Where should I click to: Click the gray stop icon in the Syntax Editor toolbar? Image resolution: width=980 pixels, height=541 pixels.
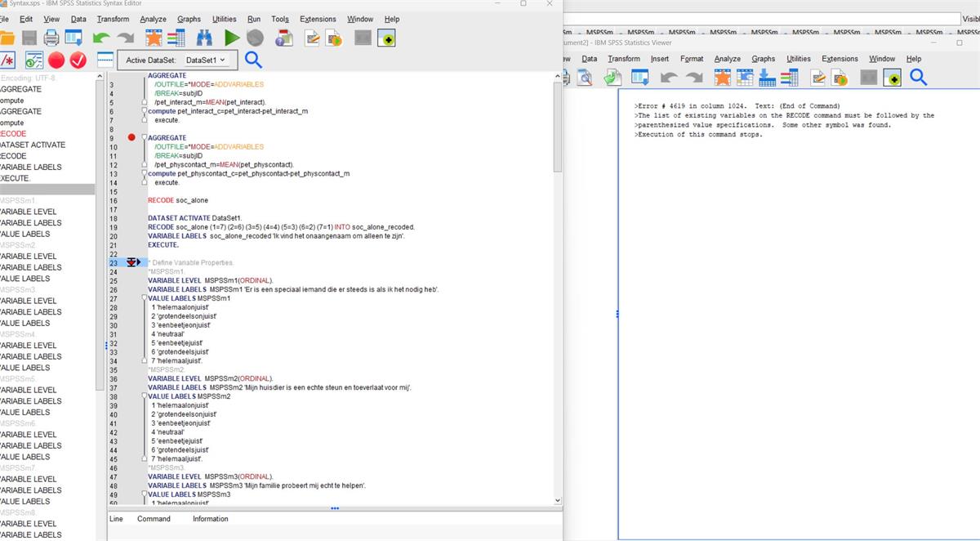[x=255, y=38]
